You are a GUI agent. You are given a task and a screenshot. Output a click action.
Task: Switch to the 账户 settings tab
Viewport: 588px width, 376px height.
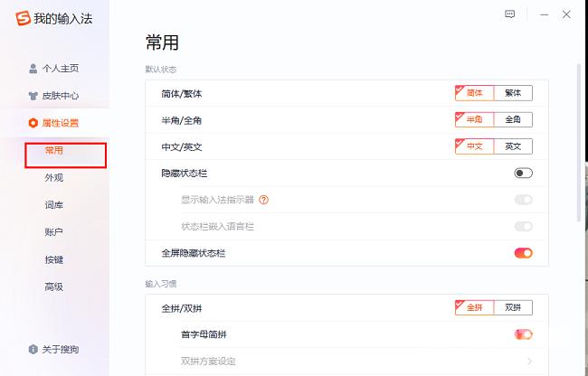point(54,232)
